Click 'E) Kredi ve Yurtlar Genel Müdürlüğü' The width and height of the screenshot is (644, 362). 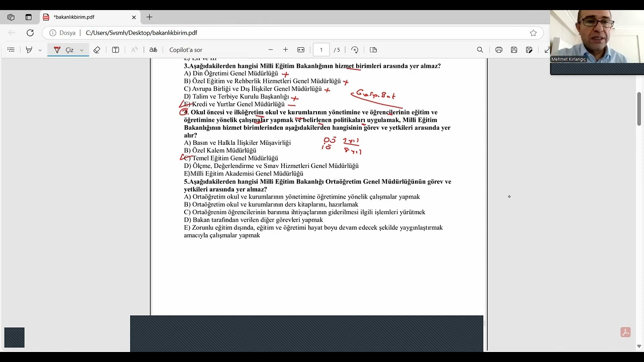pos(234,104)
